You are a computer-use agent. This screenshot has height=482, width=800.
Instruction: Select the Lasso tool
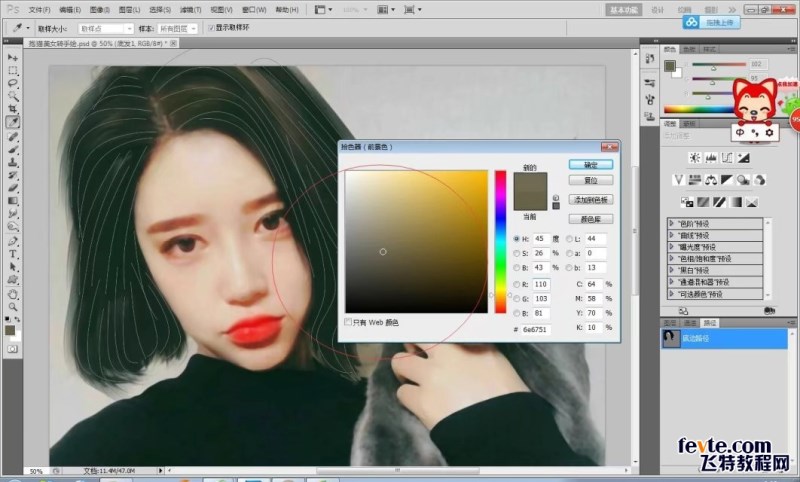click(x=13, y=83)
